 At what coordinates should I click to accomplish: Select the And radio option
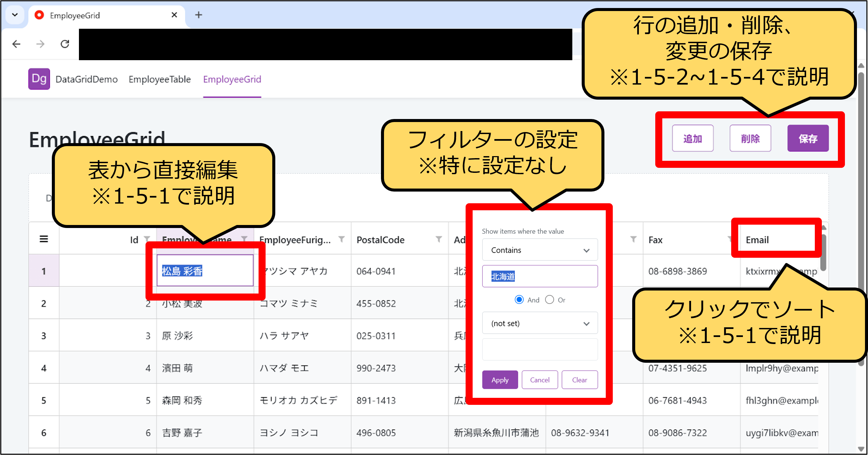click(x=519, y=300)
